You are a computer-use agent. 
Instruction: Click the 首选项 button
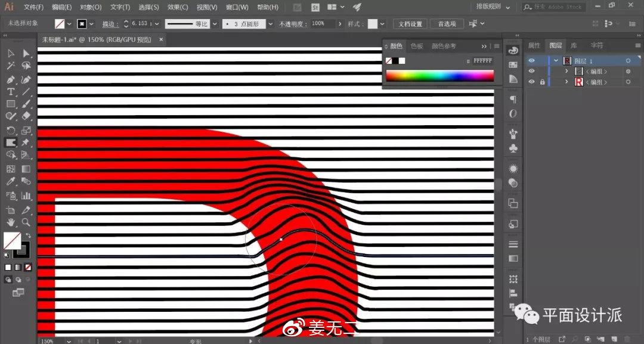coord(447,23)
